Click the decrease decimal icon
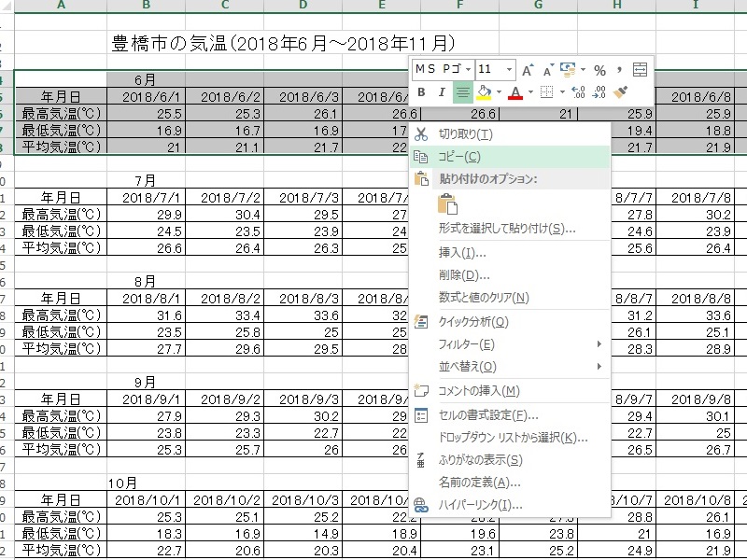This screenshot has width=747, height=560. coord(599,92)
